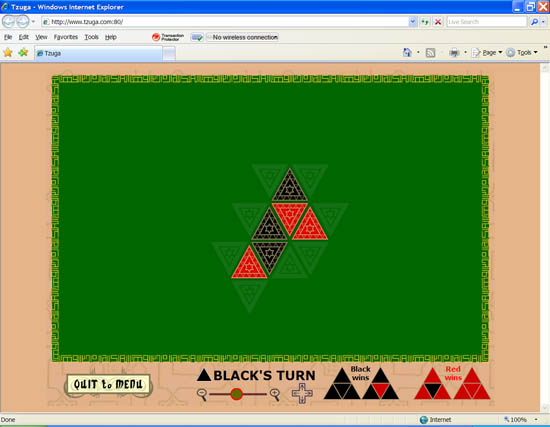This screenshot has width=550, height=427.
Task: Open the Tools dropdown in command bar
Action: coord(522,53)
